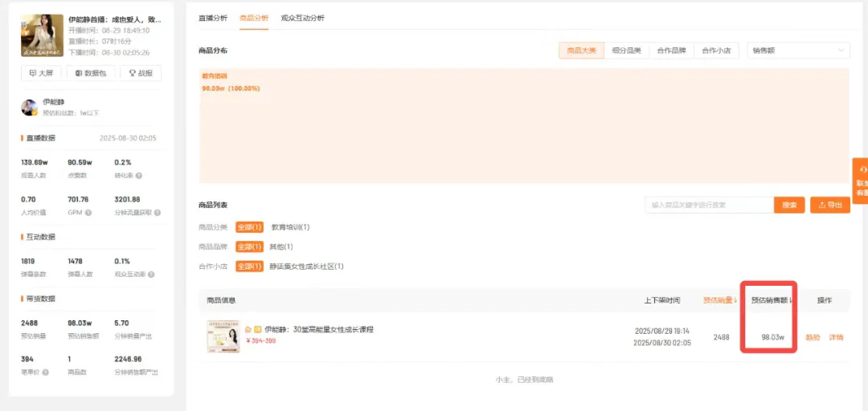The width and height of the screenshot is (868, 411).
Task: Click help icon next to GPM
Action: pos(88,213)
